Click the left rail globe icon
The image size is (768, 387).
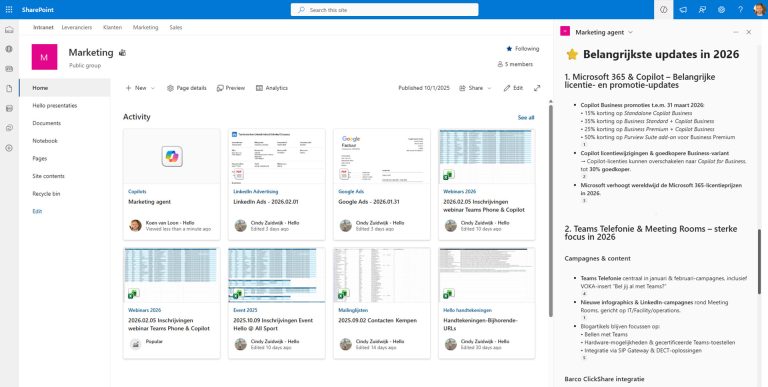9,49
